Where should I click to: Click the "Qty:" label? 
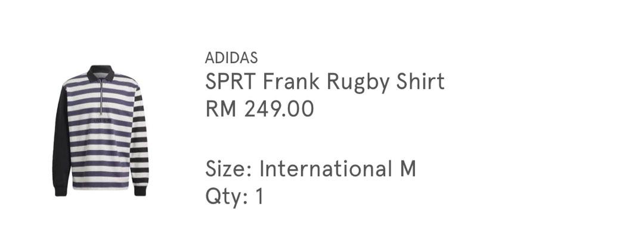click(227, 197)
